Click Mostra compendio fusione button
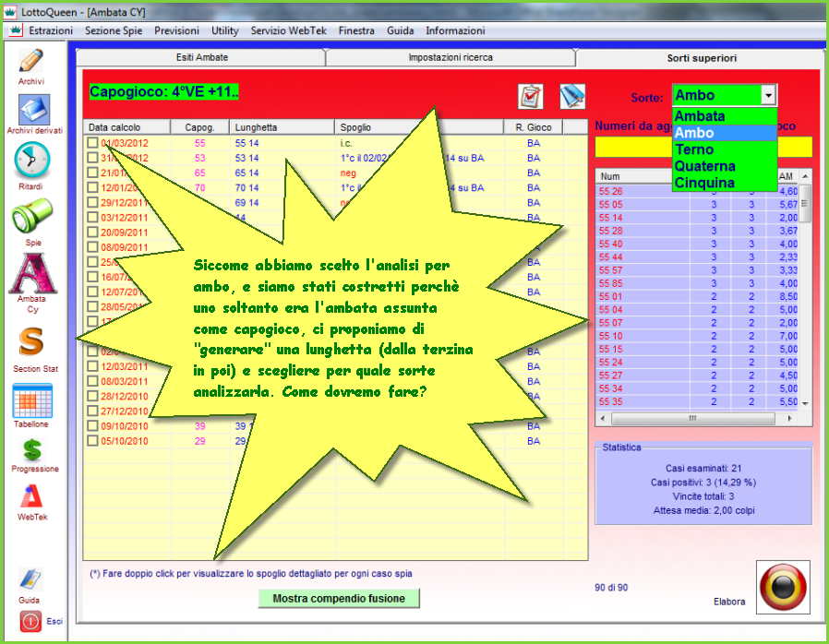829x644 pixels. (x=339, y=599)
